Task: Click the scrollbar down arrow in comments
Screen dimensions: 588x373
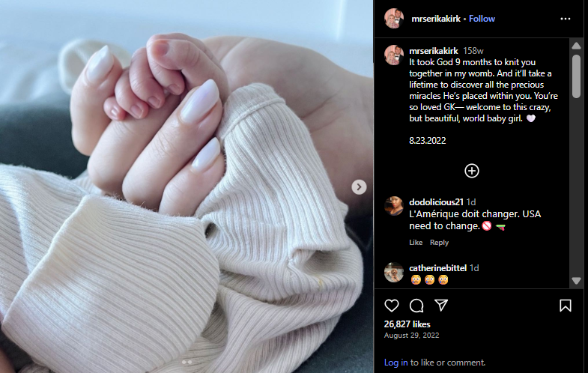Action: (576, 280)
